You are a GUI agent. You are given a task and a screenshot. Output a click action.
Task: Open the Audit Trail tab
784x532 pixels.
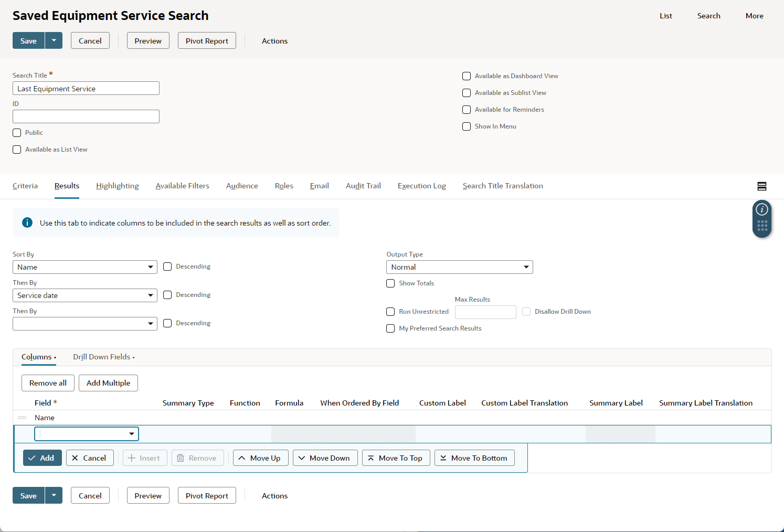pos(363,186)
